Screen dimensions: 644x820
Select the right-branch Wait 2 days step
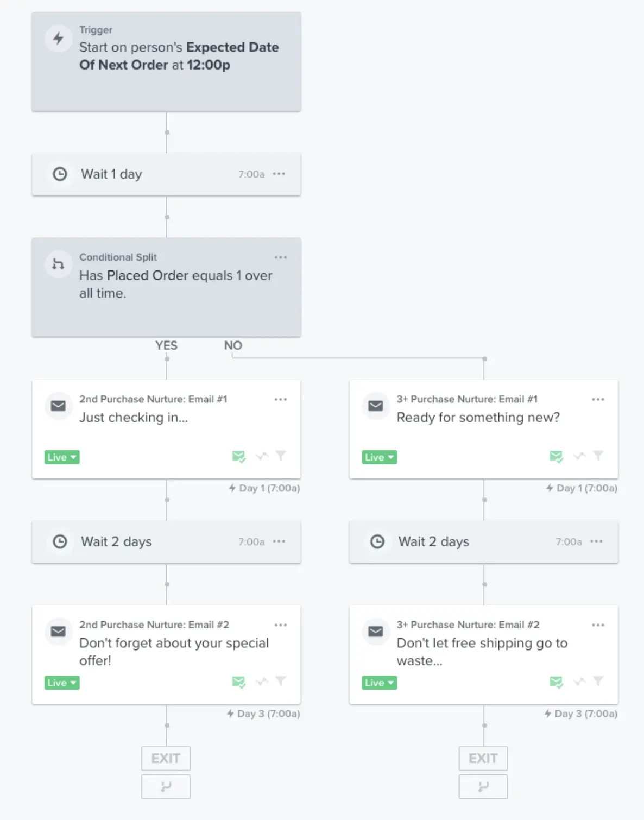483,541
